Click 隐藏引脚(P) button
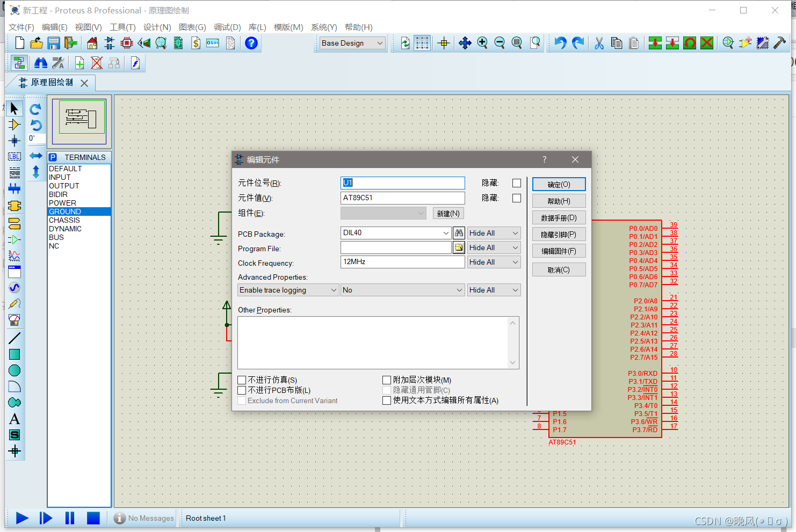 tap(559, 234)
